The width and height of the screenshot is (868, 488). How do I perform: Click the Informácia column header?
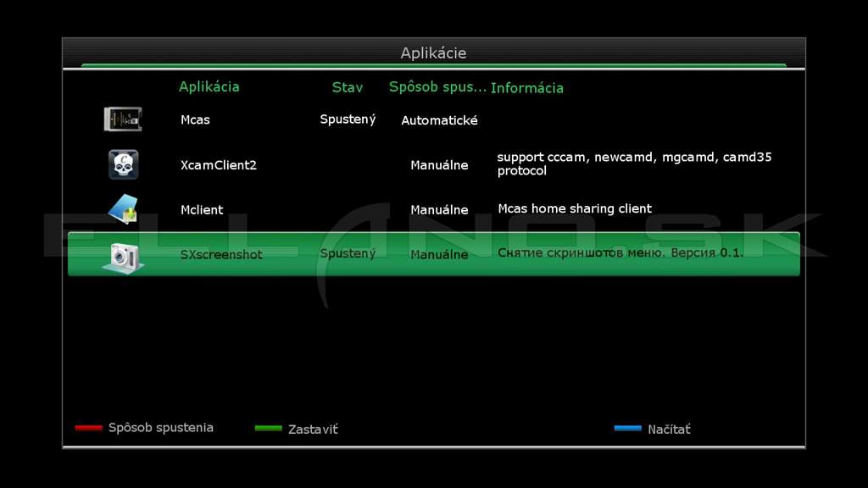(x=527, y=88)
